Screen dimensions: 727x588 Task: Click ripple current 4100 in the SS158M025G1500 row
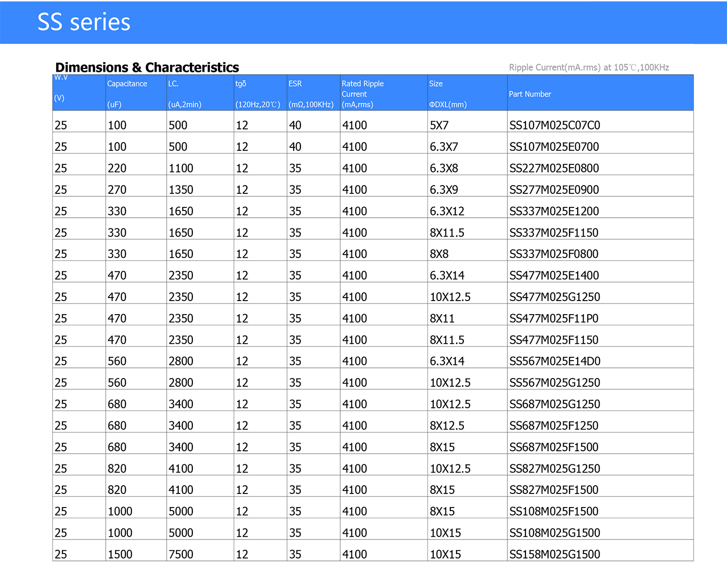tap(355, 554)
